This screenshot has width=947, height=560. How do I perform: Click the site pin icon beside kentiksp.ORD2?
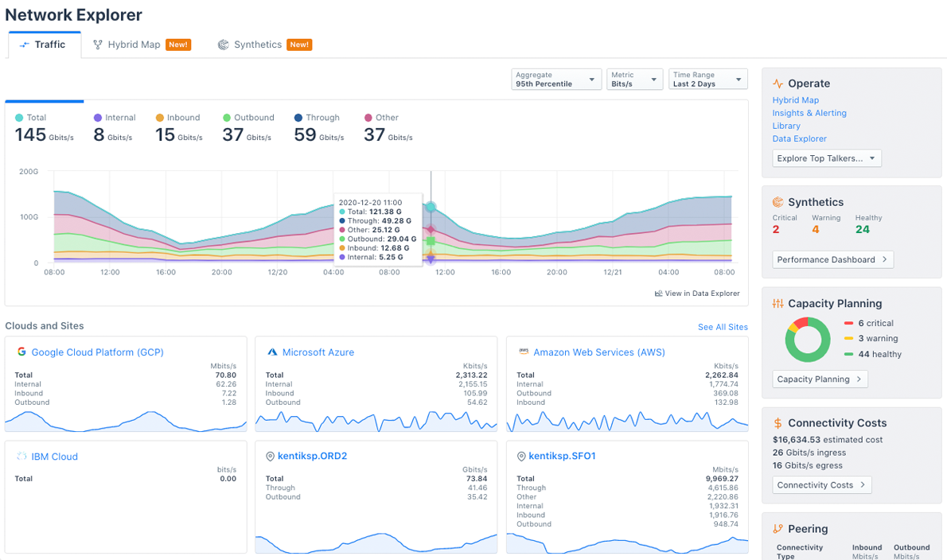[272, 456]
